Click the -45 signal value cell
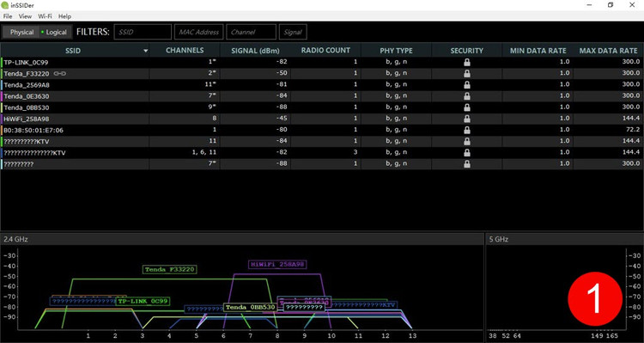The image size is (644, 343). (x=256, y=119)
